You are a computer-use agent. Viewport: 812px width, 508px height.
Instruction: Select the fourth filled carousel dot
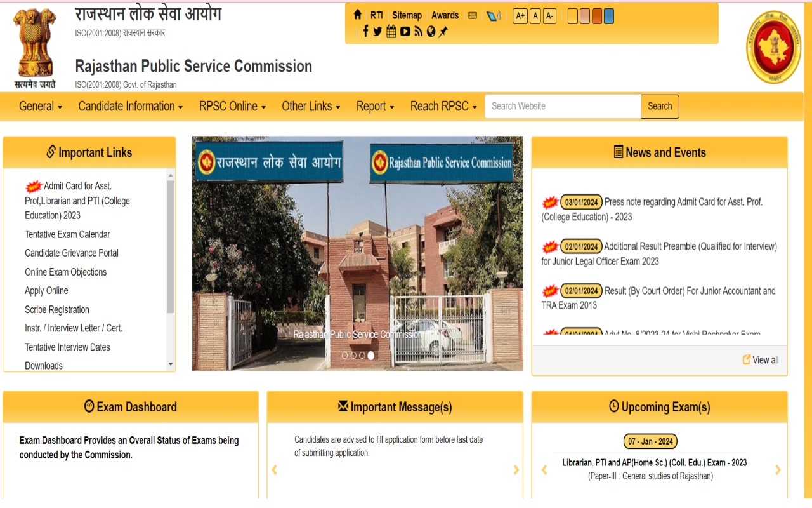[x=371, y=356]
